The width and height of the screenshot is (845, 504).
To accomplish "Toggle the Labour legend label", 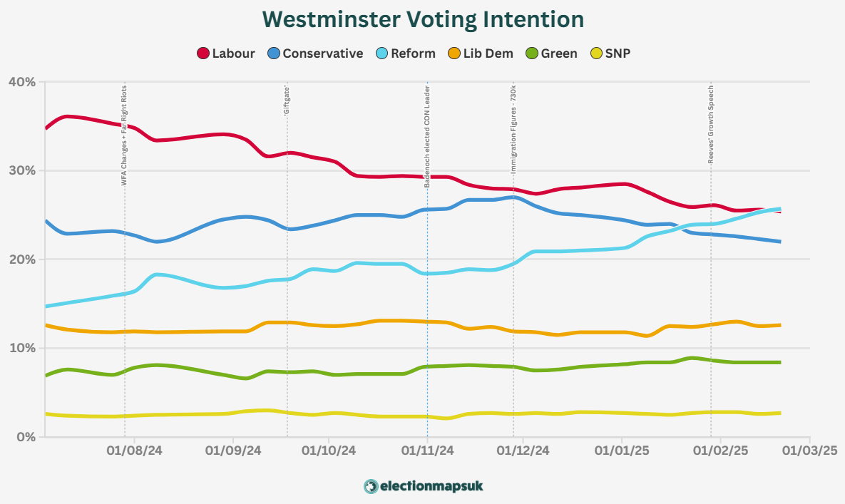I will tap(233, 53).
